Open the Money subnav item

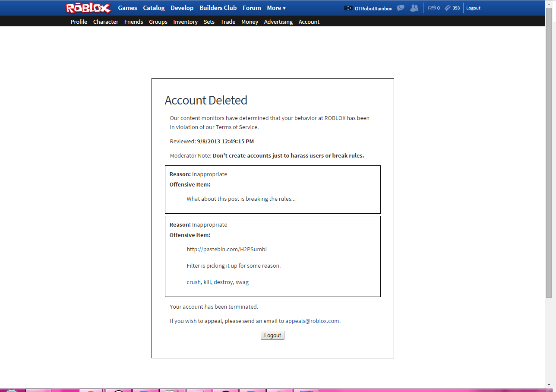250,22
